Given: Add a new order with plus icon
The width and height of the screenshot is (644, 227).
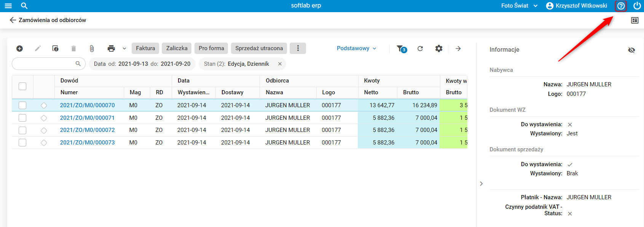Looking at the screenshot, I should click(19, 48).
